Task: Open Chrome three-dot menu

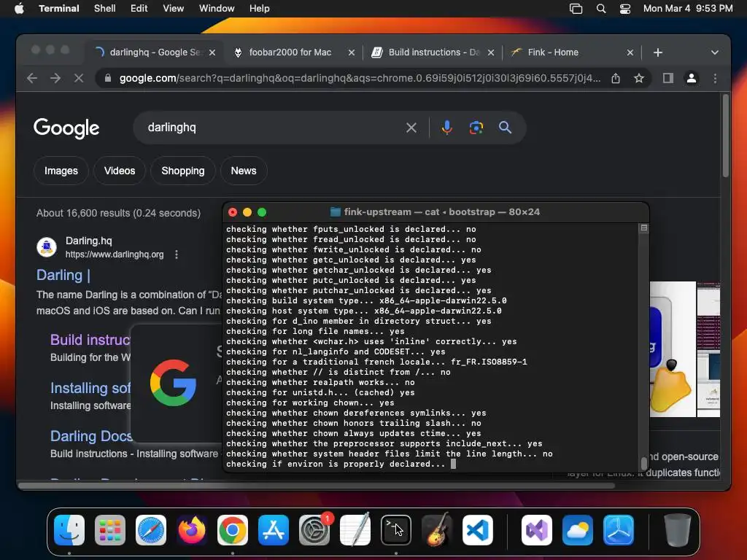Action: 715,78
